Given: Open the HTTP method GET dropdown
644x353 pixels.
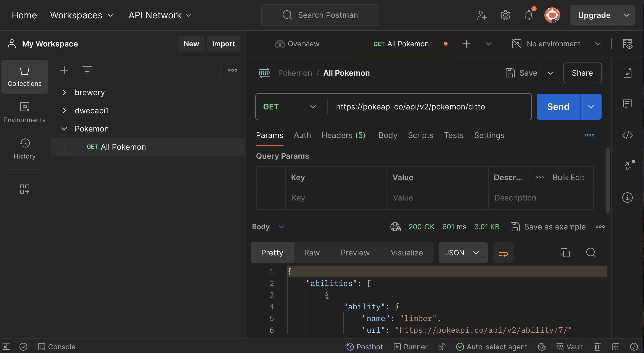Looking at the screenshot, I should point(290,107).
